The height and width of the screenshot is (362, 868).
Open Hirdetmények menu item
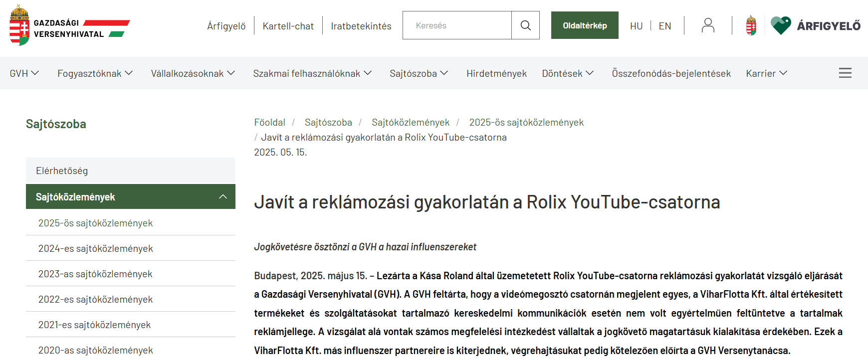click(x=496, y=73)
